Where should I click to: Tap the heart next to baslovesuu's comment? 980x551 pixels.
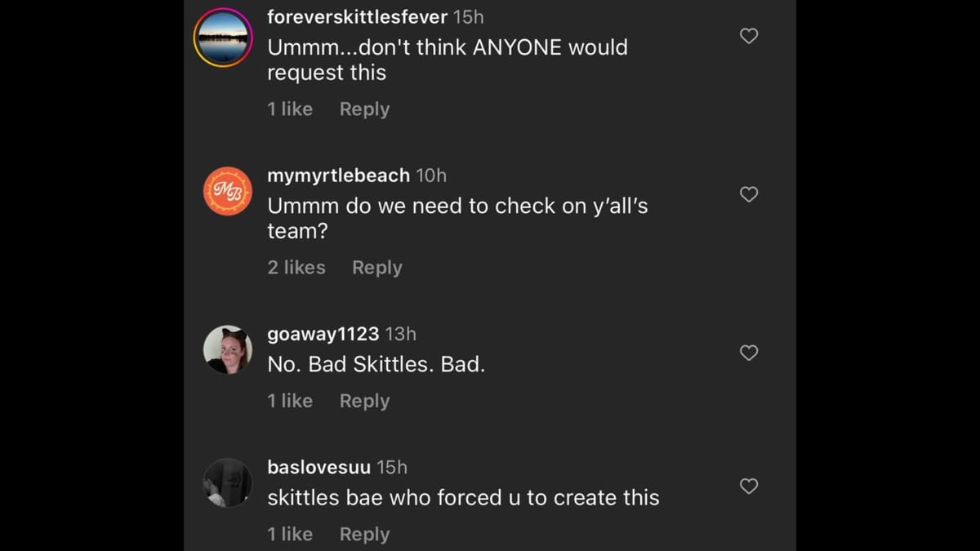[748, 486]
